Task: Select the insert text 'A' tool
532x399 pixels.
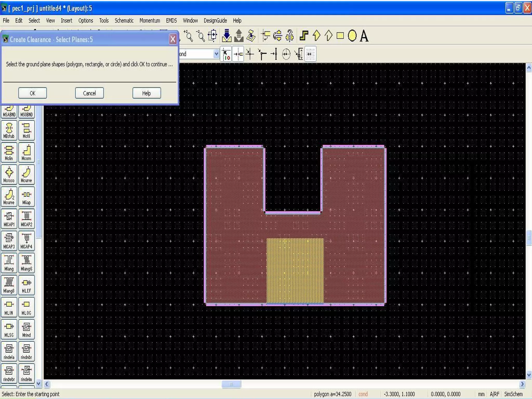Action: 364,36
